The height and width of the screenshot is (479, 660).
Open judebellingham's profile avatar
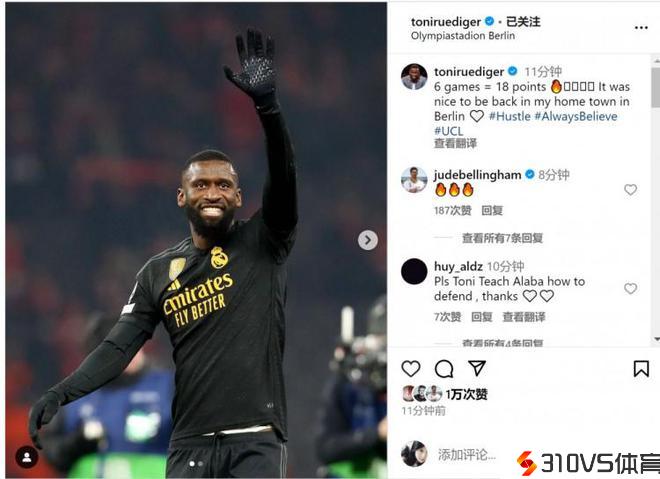(x=414, y=179)
